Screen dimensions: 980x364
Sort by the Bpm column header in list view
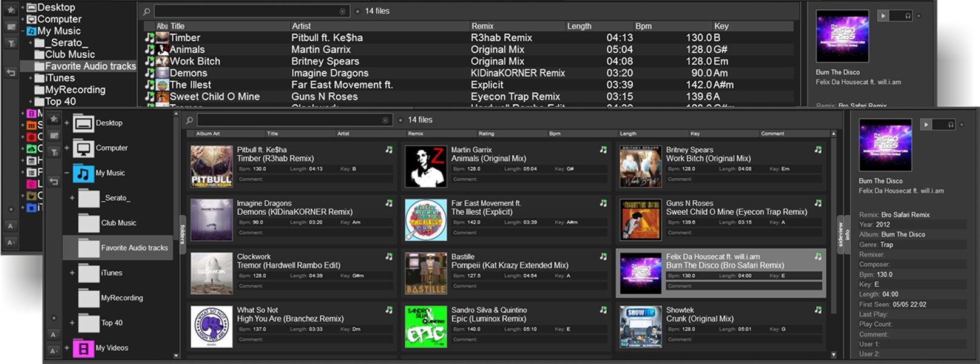tap(643, 26)
